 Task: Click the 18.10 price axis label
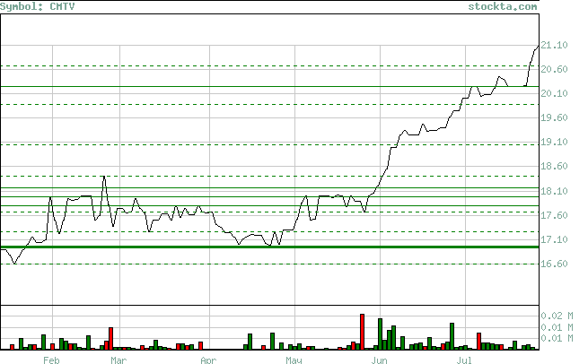coord(554,191)
